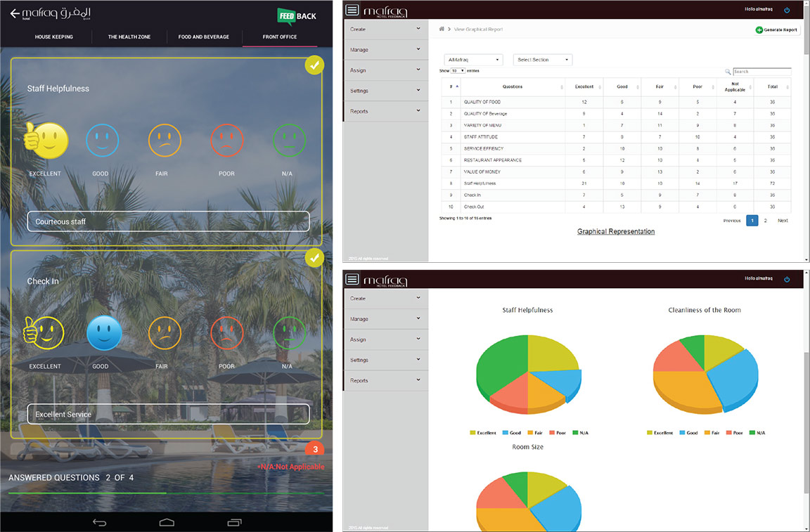Viewport: 810px width, 532px height.
Task: Click Good legend swatch under Cleanliness of the Room chart
Action: pyautogui.click(x=683, y=433)
